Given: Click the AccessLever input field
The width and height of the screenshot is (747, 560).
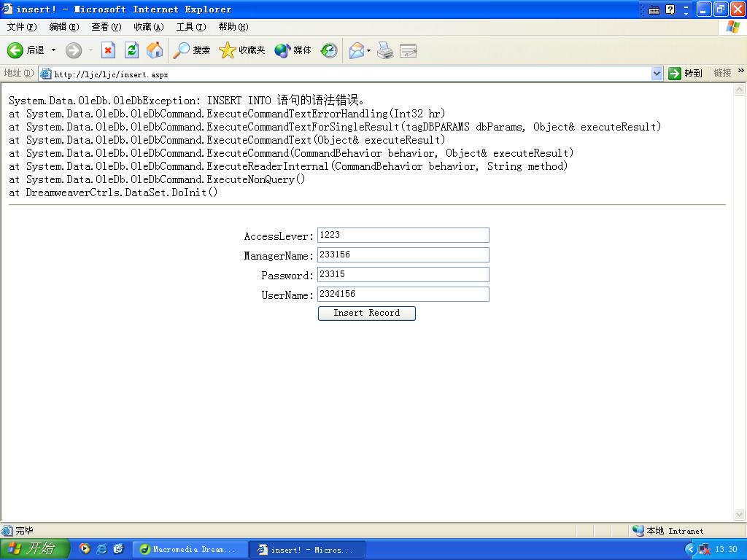Looking at the screenshot, I should 403,235.
